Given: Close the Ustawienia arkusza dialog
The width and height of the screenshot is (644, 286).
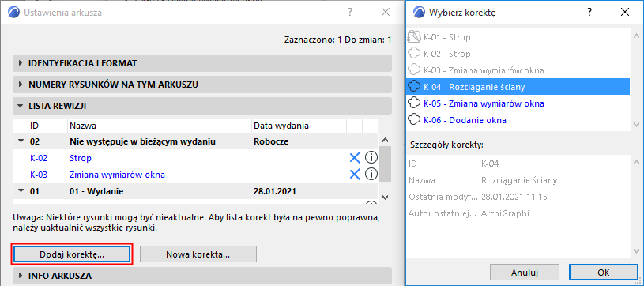Looking at the screenshot, I should click(386, 13).
